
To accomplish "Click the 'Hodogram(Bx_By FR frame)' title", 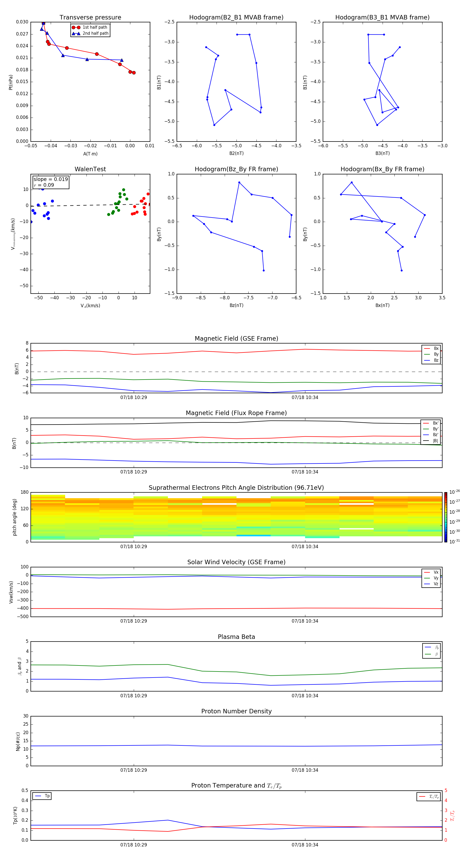I will 382,169.
